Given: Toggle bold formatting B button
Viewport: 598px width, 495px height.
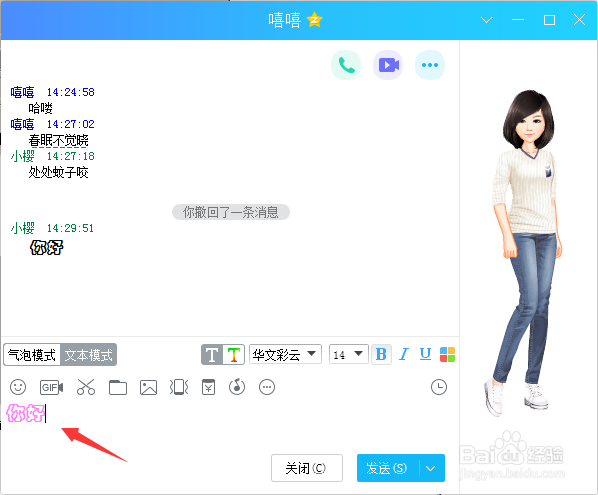Looking at the screenshot, I should [381, 354].
